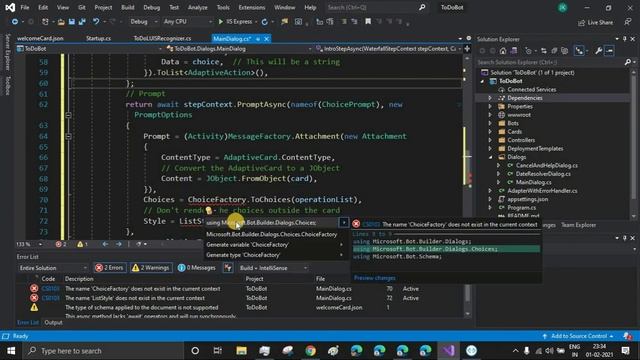Click the bookmark toolbar icon
This screenshot has width=640, height=360.
(x=368, y=22)
